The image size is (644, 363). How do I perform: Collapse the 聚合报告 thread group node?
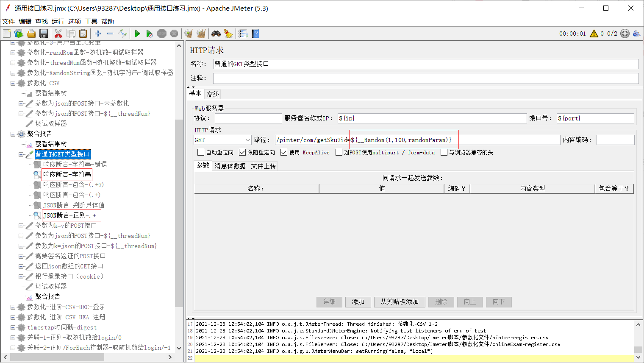pos(13,134)
